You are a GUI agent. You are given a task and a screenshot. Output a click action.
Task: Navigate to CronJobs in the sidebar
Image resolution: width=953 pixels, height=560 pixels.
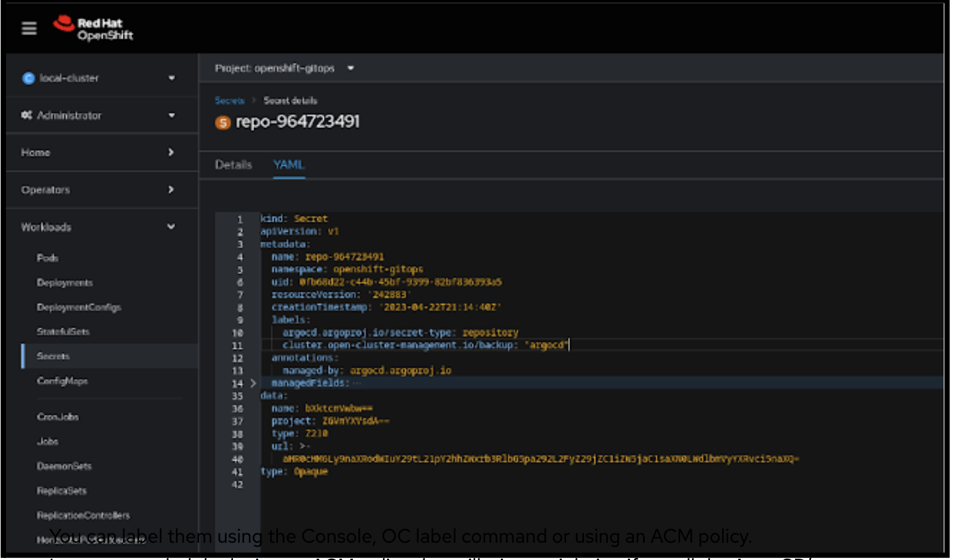pyautogui.click(x=58, y=417)
